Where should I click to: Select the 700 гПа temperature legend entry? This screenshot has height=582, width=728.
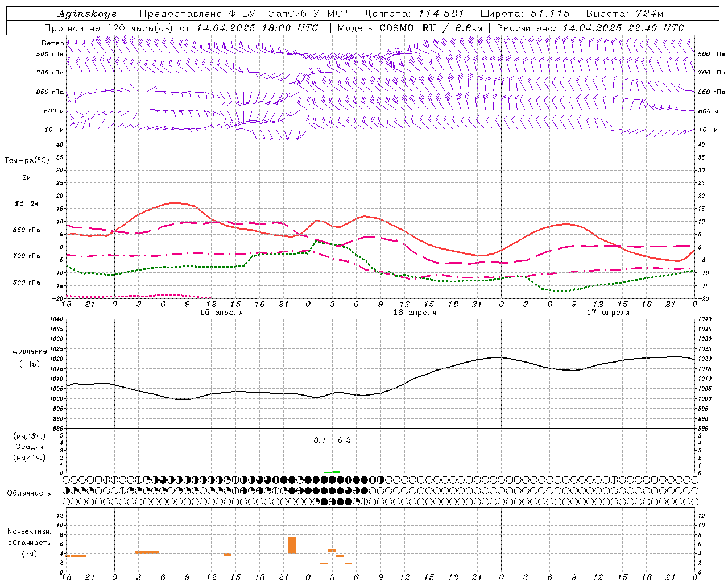pos(26,256)
